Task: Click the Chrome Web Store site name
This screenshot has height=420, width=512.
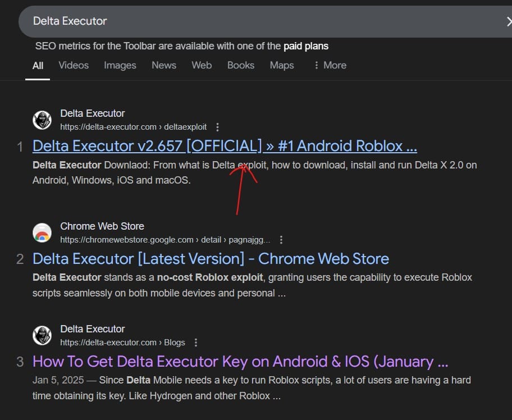Action: click(102, 226)
